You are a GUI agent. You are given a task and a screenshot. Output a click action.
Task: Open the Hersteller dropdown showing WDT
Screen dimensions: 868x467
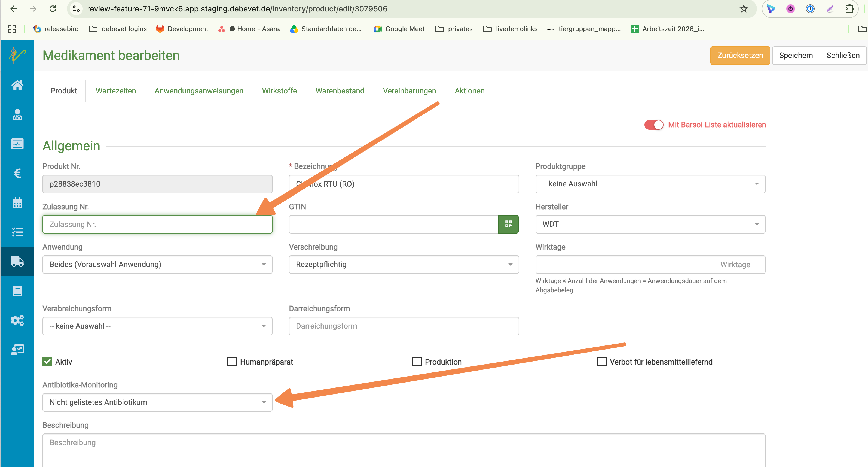coord(650,224)
